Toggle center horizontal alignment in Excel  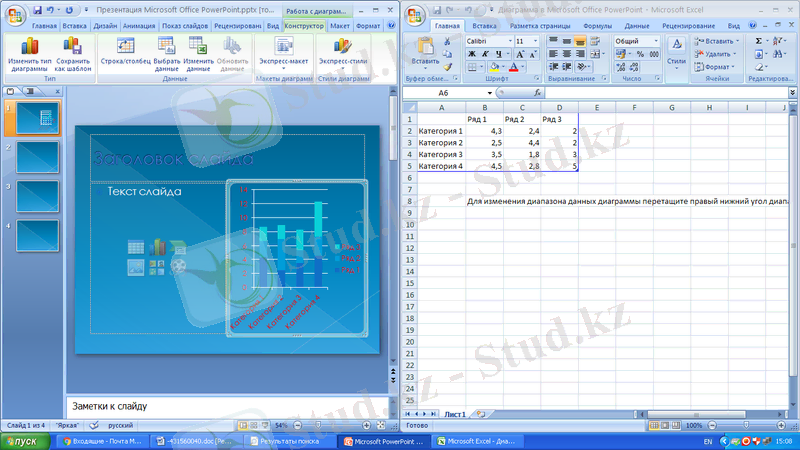click(567, 54)
